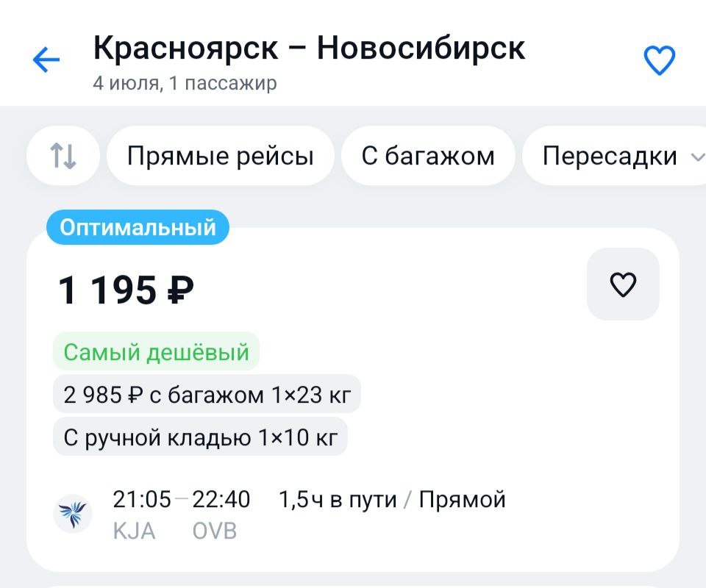Go back using the blue arrow

click(x=46, y=59)
